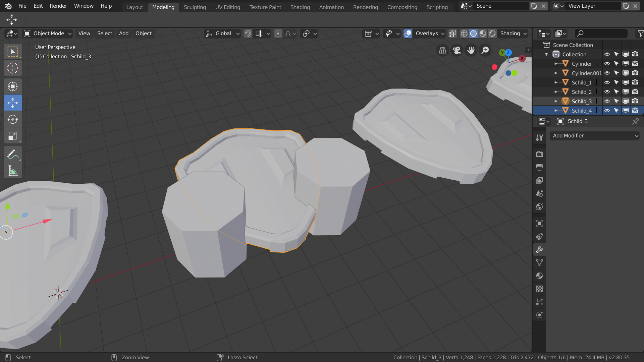Hide Cylinder.001 via its eye icon
This screenshot has width=644, height=362.
click(607, 73)
